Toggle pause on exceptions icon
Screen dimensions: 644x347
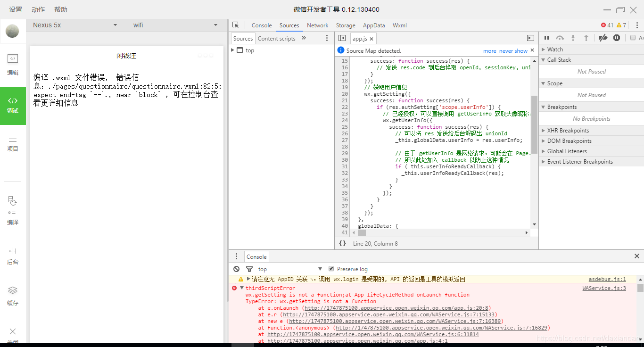click(617, 38)
